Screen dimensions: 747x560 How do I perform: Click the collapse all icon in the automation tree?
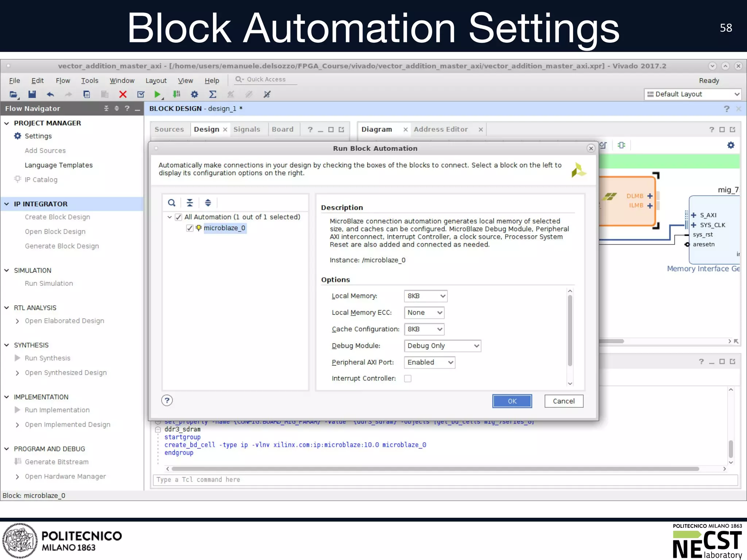190,203
